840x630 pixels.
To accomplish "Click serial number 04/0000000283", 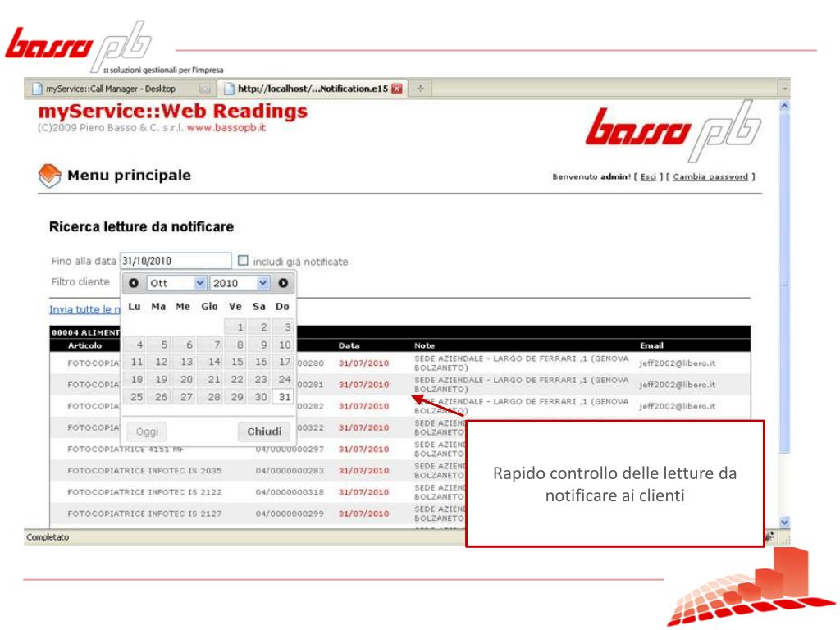I will tap(290, 470).
